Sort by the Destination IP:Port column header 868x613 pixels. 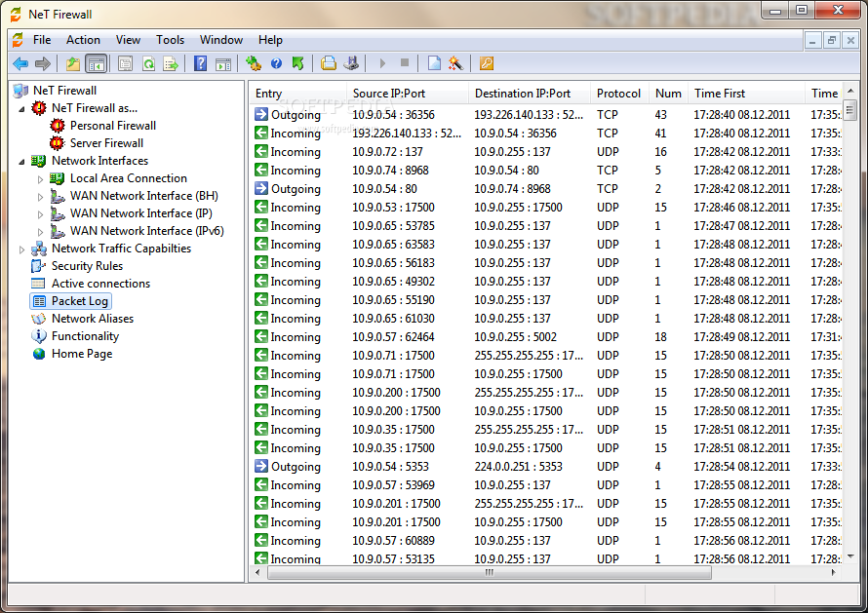530,93
